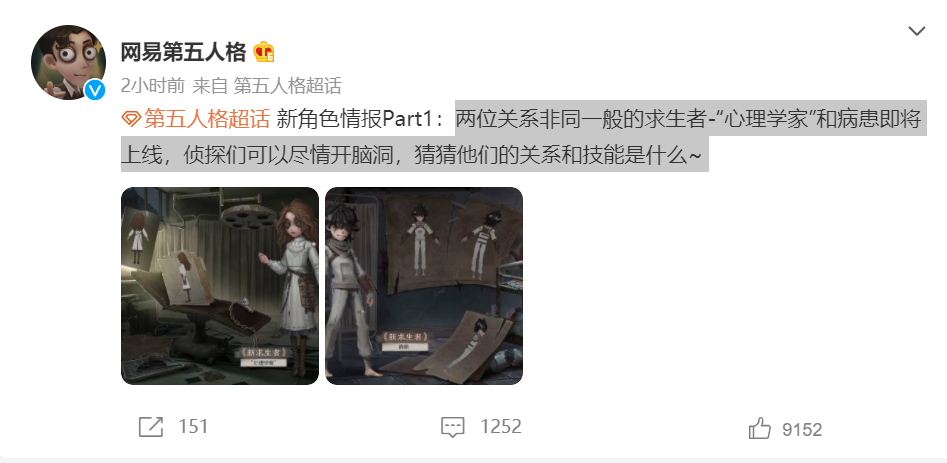Click the orange diamond super-topic icon
The width and height of the screenshot is (947, 463).
131,119
